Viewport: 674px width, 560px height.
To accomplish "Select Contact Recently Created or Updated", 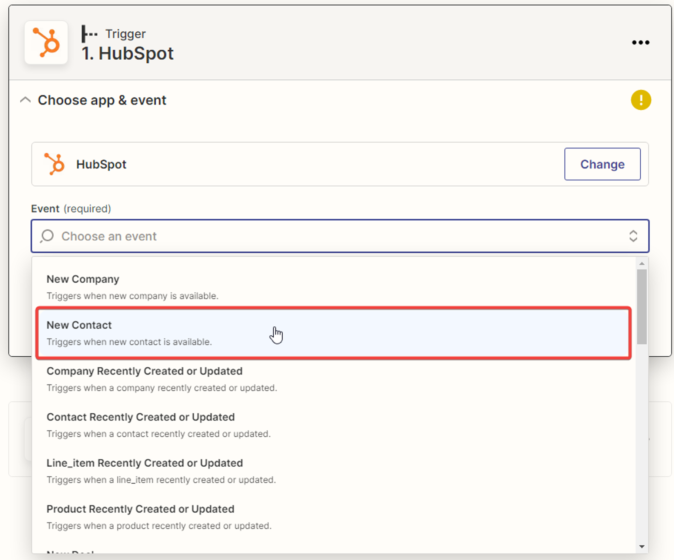I will tap(334, 425).
